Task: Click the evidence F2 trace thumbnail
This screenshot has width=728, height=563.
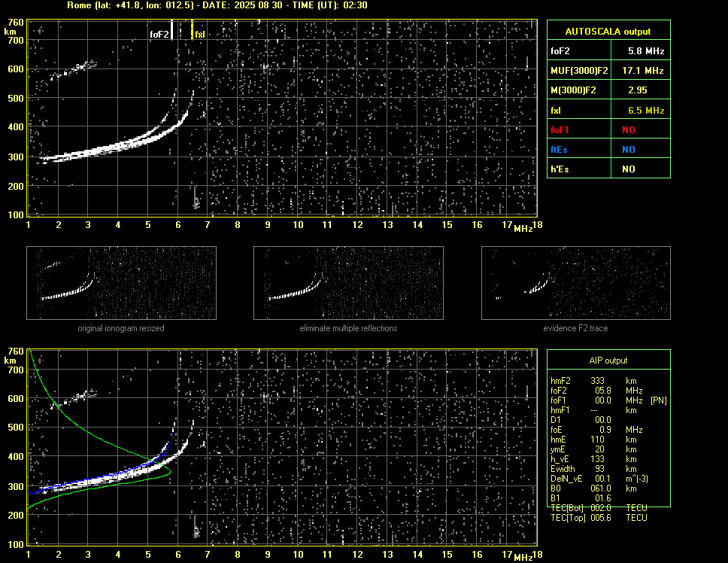Action: coord(576,283)
